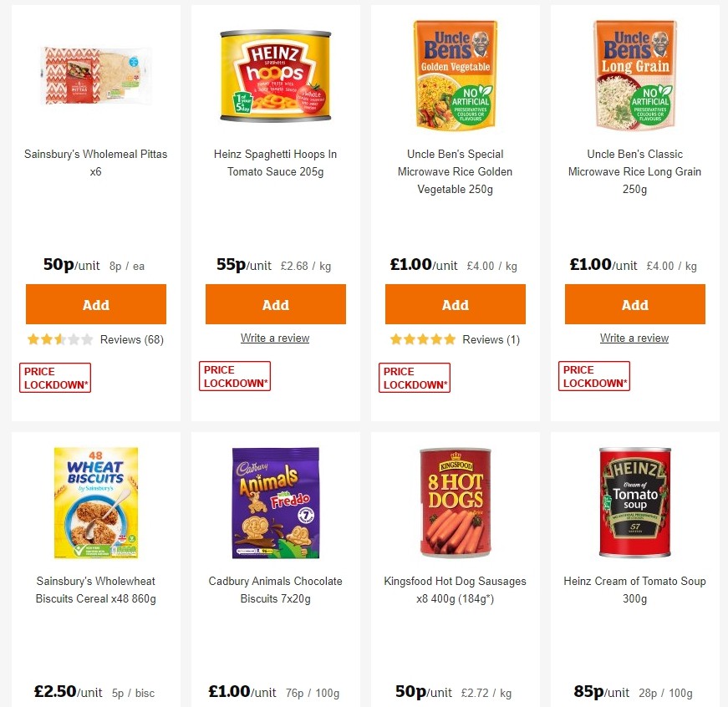View the Wholewheat Biscuits Cereal box image

[95, 502]
